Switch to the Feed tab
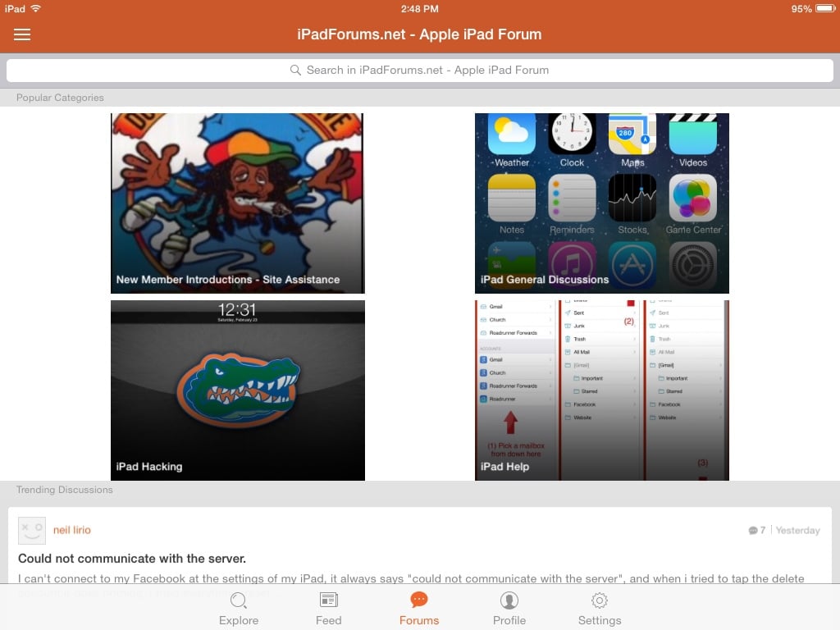 click(x=328, y=609)
